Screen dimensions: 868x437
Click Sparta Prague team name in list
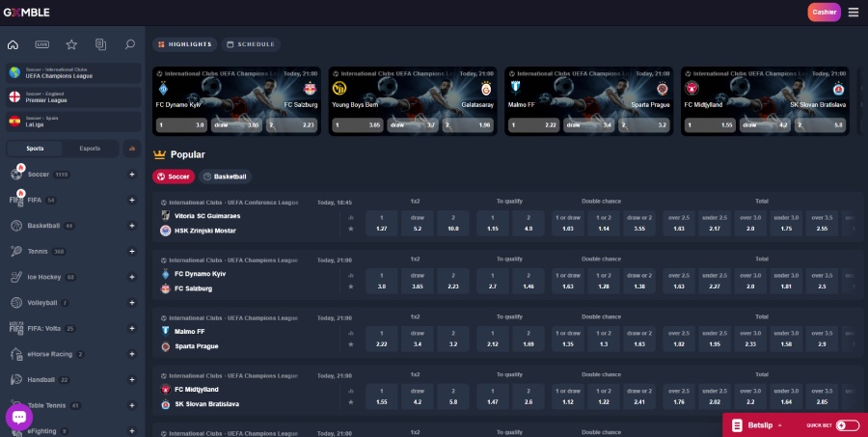(197, 346)
